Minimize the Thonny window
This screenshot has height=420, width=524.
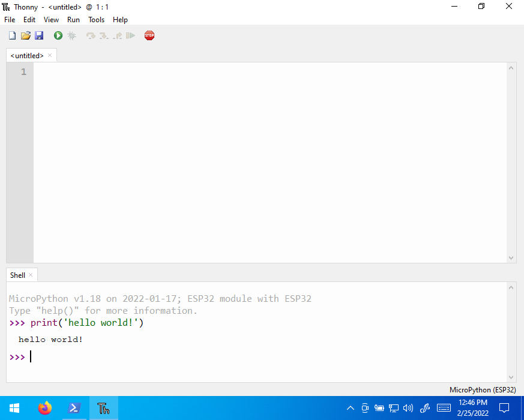[454, 7]
